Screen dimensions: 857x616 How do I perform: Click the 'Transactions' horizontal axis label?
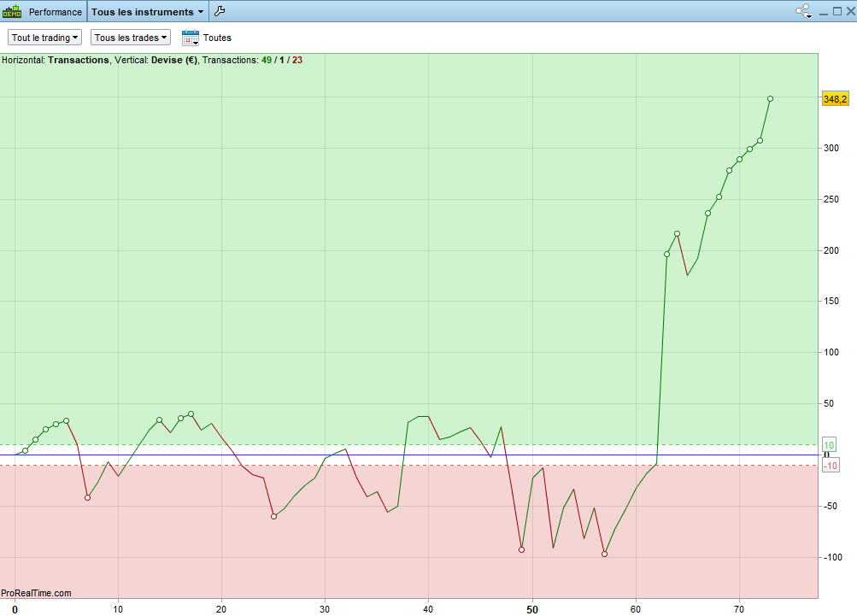tap(78, 60)
